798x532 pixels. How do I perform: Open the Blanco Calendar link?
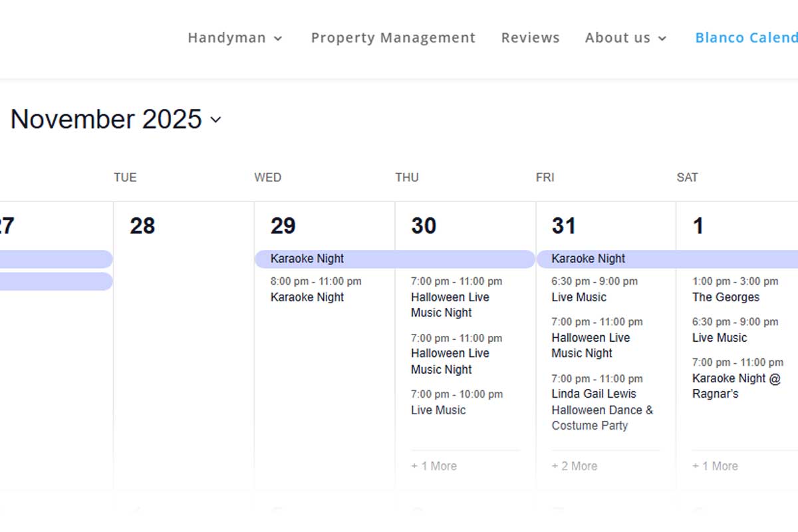coord(745,38)
